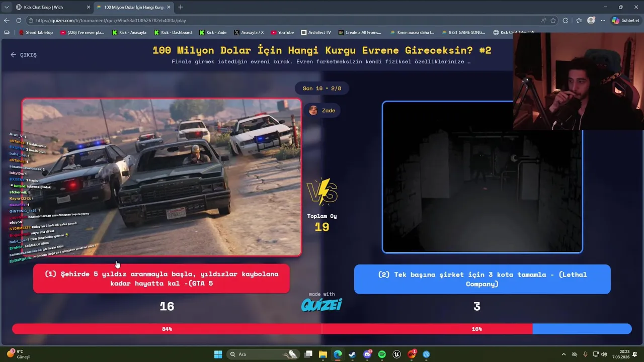The width and height of the screenshot is (644, 362).
Task: Click the Zade host badge
Action: coord(323,111)
